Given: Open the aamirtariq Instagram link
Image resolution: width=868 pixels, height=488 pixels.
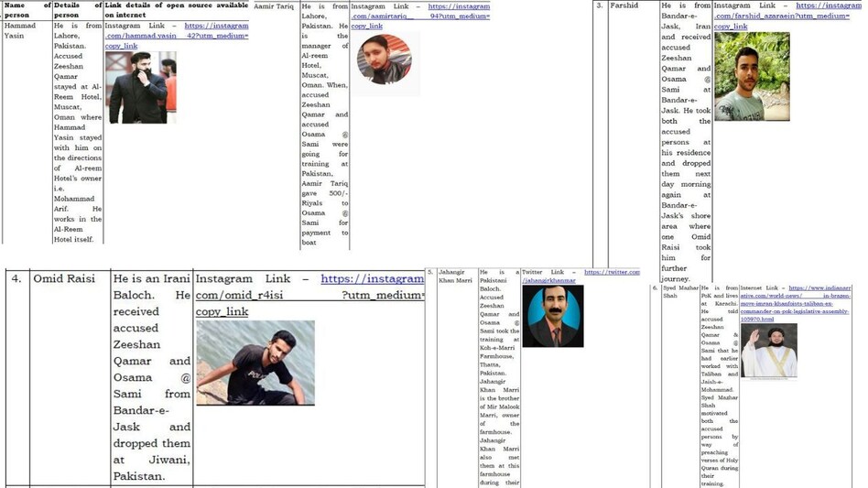Looking at the screenshot, I should (x=458, y=7).
